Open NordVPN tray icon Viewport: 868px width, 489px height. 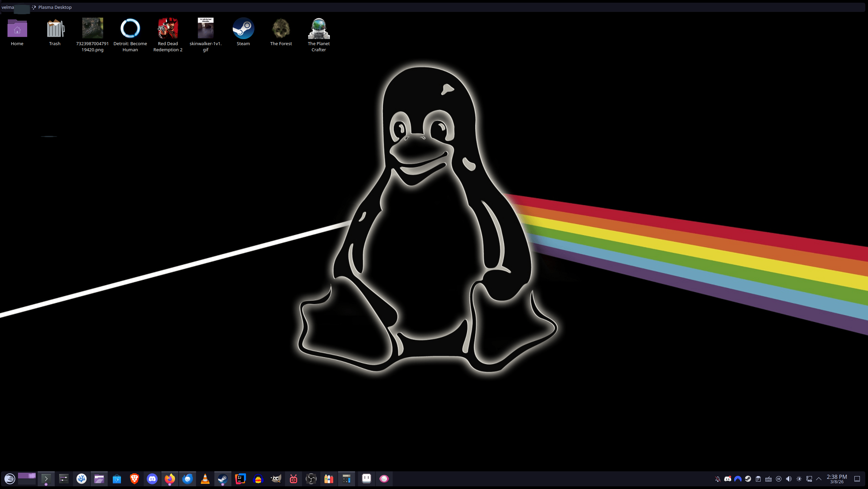[x=738, y=479]
